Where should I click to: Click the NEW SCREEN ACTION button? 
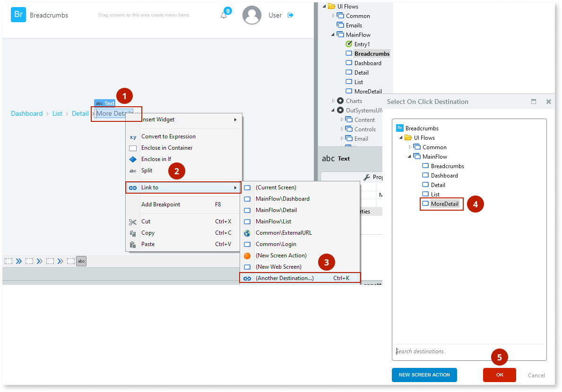pyautogui.click(x=424, y=375)
